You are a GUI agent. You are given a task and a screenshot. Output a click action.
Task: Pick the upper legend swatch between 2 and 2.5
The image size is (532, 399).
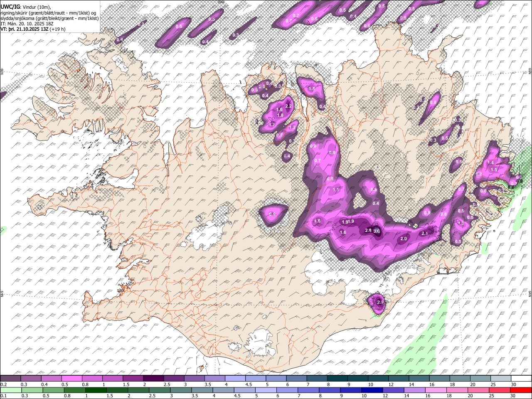coord(153,378)
